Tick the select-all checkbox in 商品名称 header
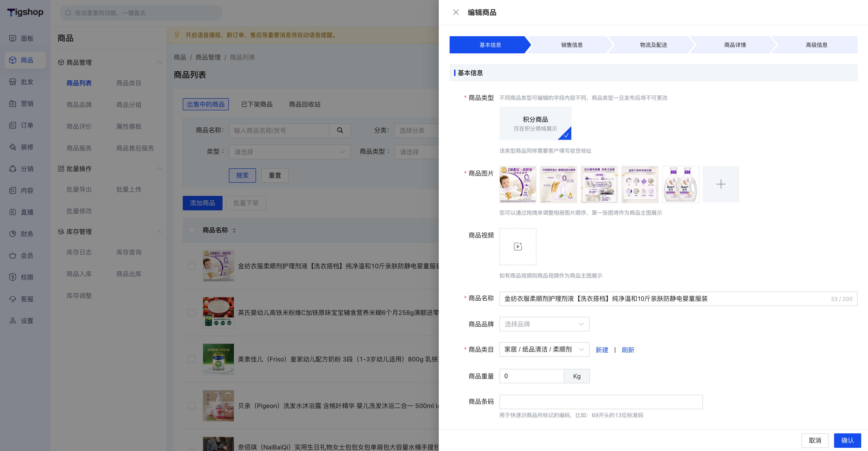Image resolution: width=868 pixels, height=451 pixels. pyautogui.click(x=192, y=230)
